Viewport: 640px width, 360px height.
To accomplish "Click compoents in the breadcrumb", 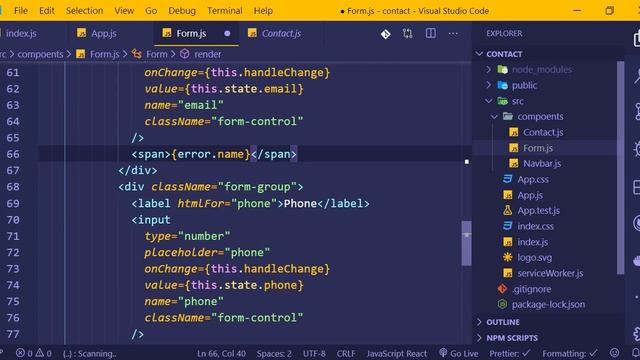I will (40, 54).
